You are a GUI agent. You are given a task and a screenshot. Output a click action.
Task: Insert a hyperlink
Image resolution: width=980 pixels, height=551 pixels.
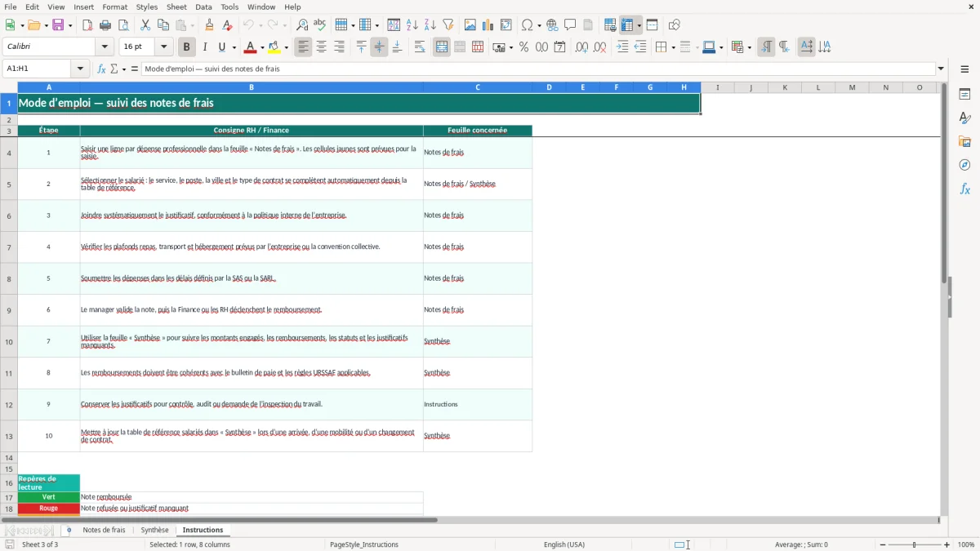(552, 25)
